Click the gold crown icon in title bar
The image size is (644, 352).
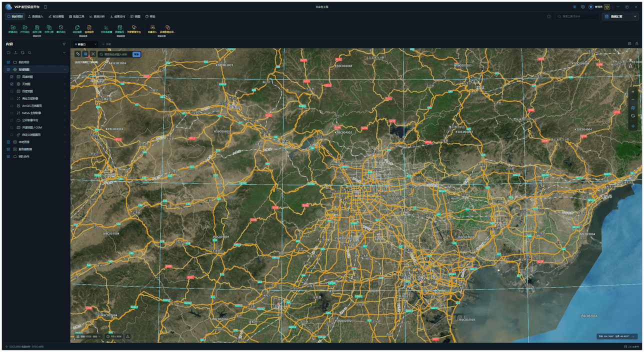607,7
